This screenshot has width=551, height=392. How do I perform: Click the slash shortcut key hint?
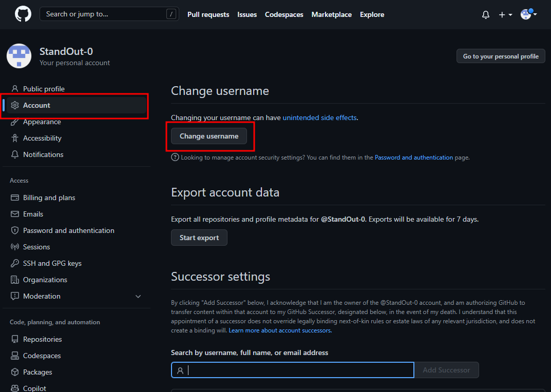171,14
